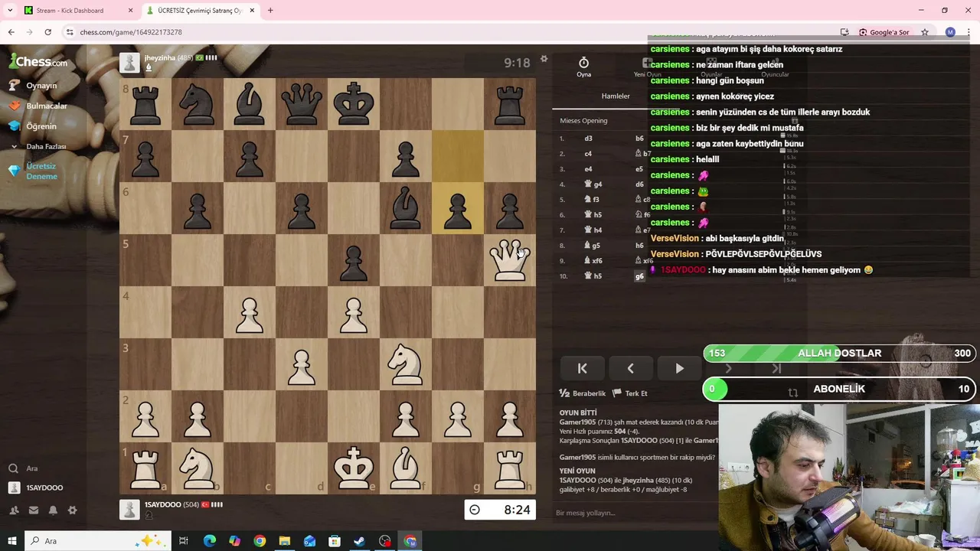This screenshot has width=980, height=551.
Task: Go back in the browser
Action: point(11,32)
